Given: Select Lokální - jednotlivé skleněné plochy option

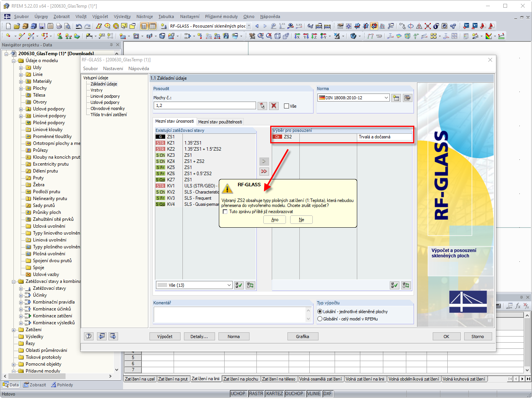Looking at the screenshot, I should point(320,312).
